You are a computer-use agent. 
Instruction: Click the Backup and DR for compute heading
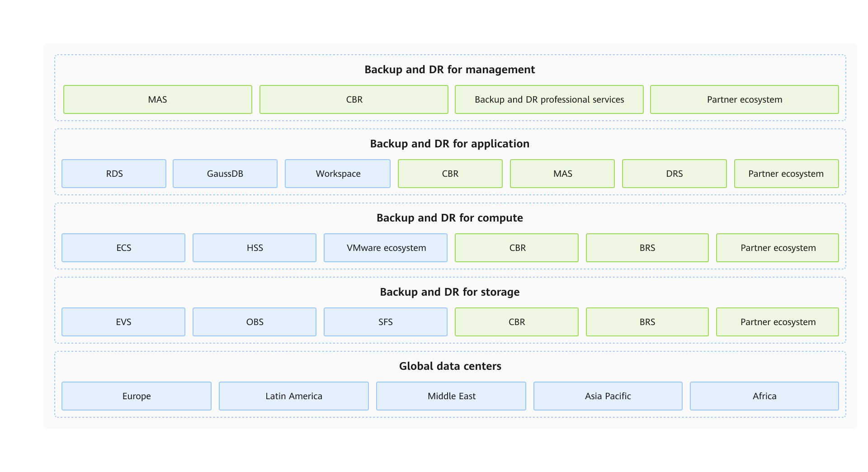click(x=449, y=218)
